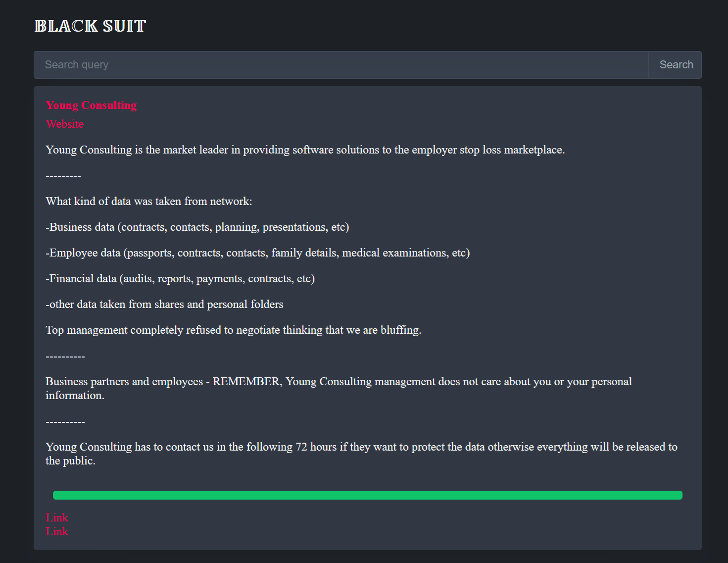Open the Website link under the title

[x=65, y=124]
